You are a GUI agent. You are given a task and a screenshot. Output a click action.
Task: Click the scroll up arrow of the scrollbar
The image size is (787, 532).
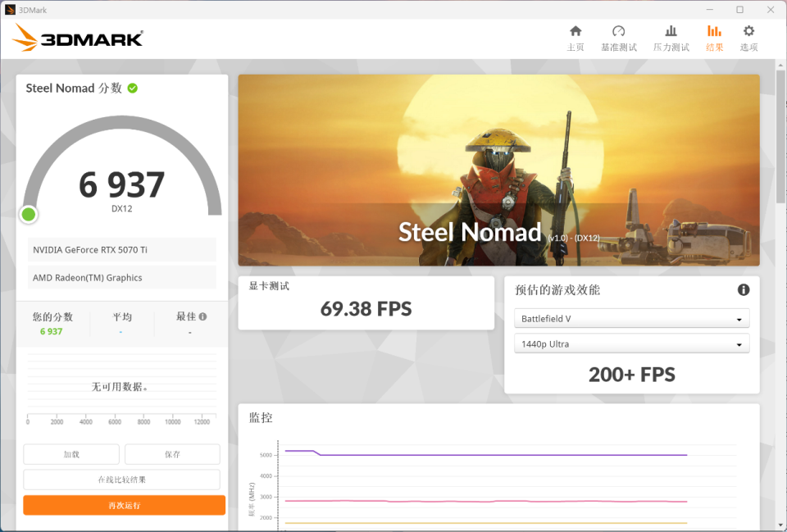[780, 66]
